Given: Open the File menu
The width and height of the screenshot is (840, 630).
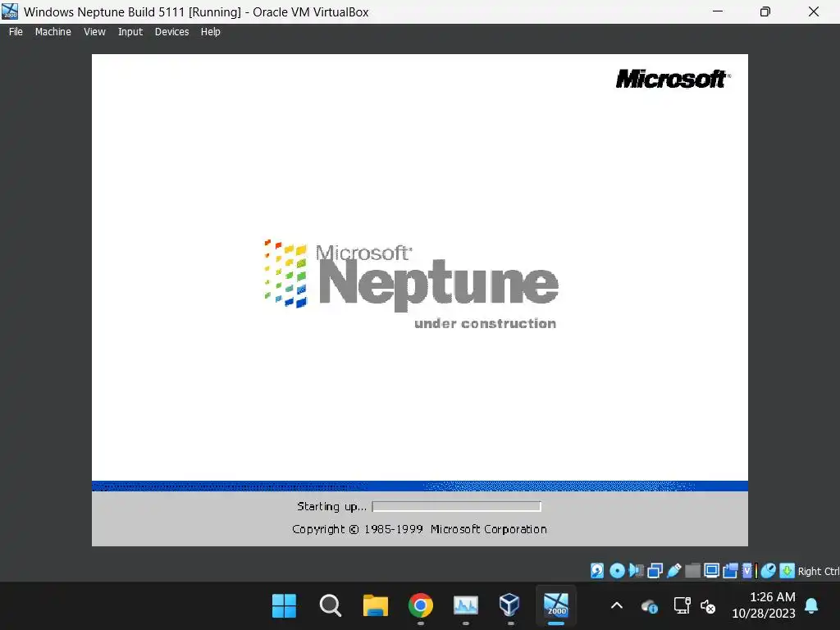Looking at the screenshot, I should coord(16,32).
